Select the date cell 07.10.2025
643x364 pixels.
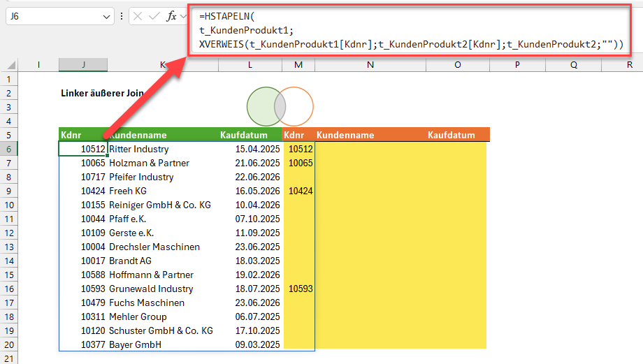(x=250, y=219)
